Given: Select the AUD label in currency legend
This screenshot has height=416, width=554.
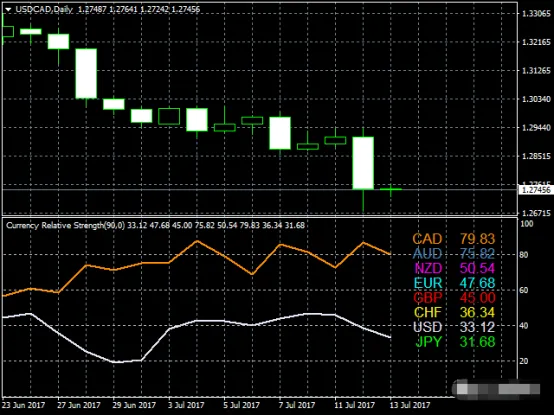Looking at the screenshot, I should click(427, 254).
